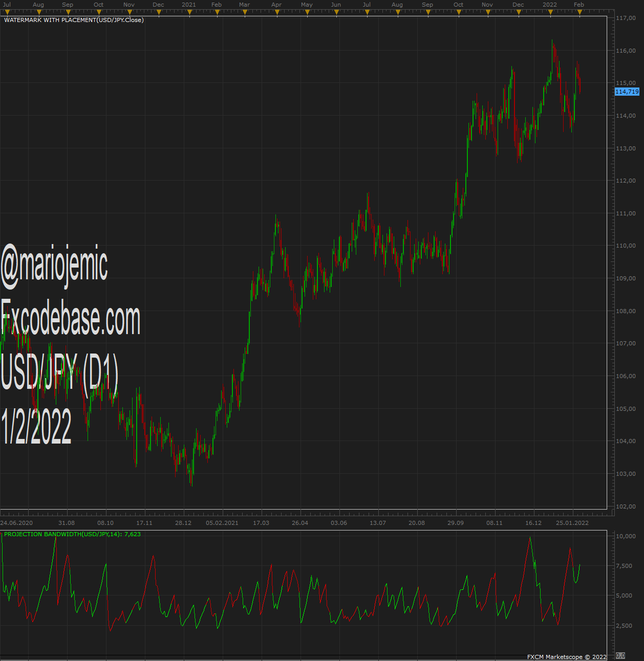Click the 10,000 indicator scale label
Viewport: 644px width, 661px height.
(626, 536)
